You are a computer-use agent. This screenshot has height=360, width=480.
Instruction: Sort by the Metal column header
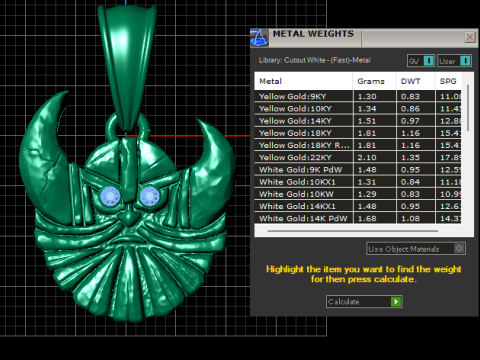click(303, 81)
